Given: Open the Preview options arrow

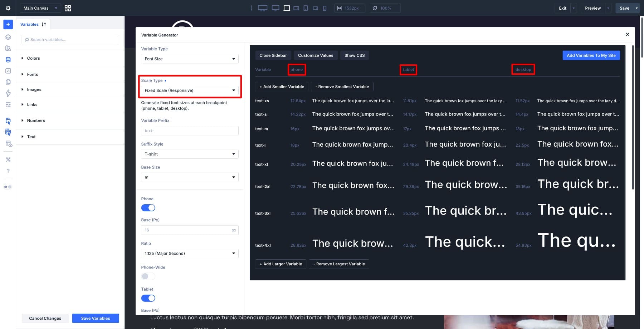Looking at the screenshot, I should [x=608, y=8].
